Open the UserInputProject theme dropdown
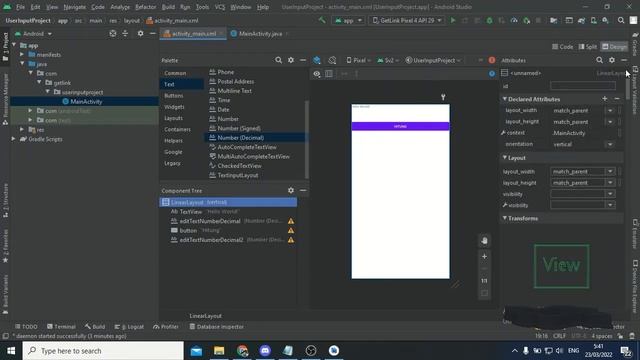This screenshot has height=360, width=640. click(x=433, y=60)
